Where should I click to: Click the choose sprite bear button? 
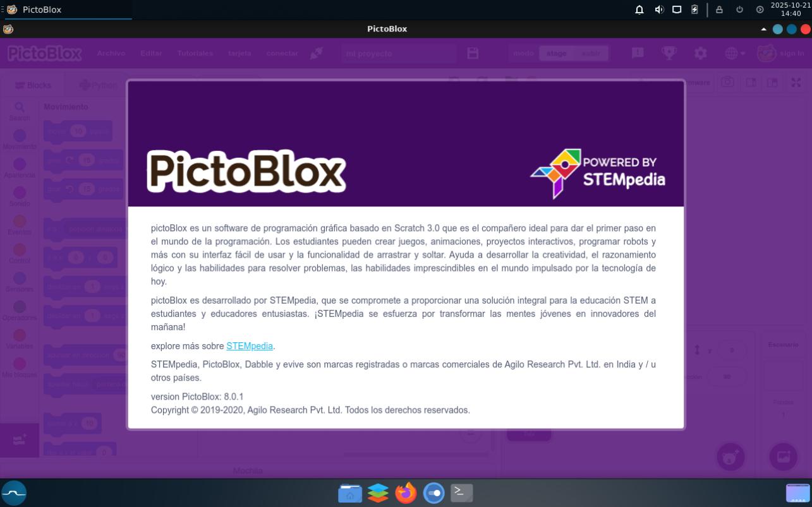[x=730, y=456]
